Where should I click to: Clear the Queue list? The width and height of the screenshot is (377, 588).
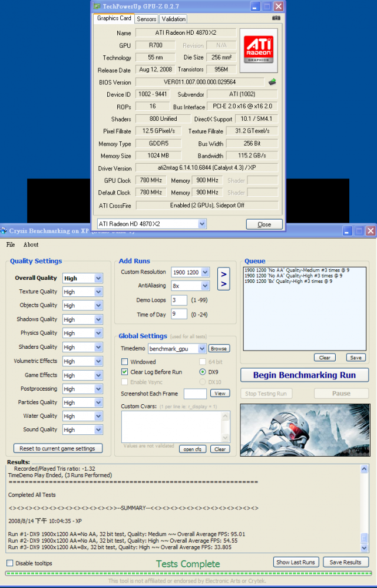pyautogui.click(x=325, y=358)
